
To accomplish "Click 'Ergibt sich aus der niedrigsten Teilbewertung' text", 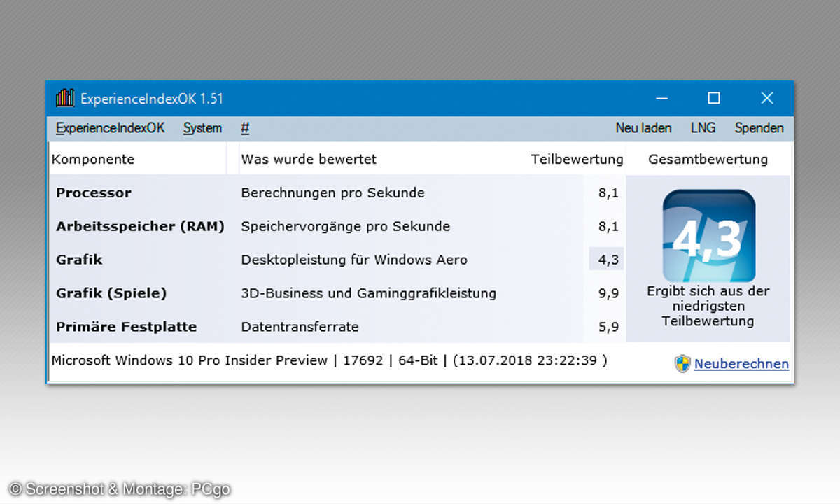I will click(708, 306).
